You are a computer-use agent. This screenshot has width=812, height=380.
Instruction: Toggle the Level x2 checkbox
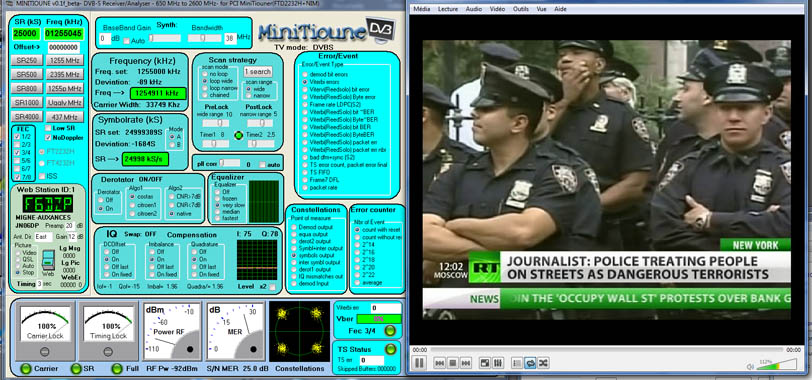coord(272,287)
